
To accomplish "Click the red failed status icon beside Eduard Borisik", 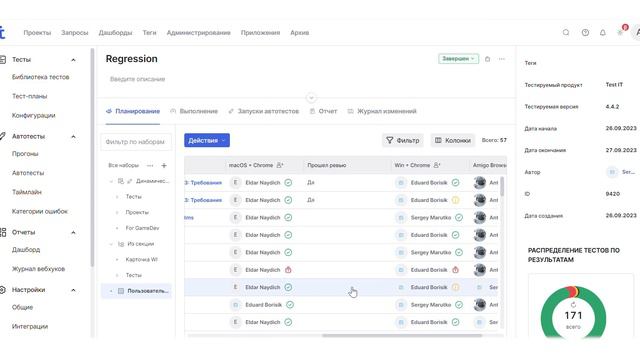I will pos(456,270).
